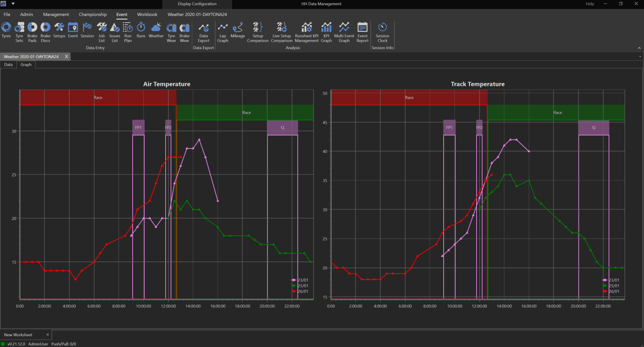This screenshot has width=644, height=347.
Task: Open the Lap Graph analysis tool
Action: 223,32
